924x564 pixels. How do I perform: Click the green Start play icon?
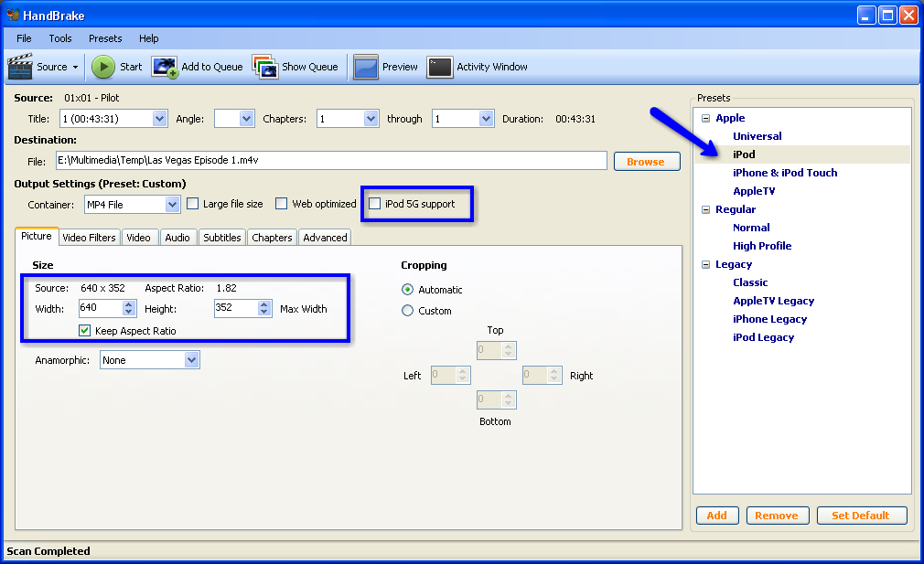pos(103,67)
